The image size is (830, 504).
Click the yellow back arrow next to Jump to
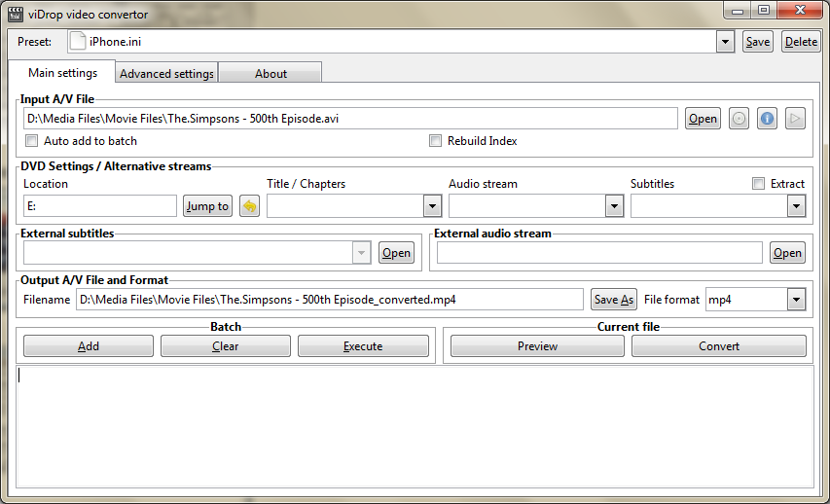click(x=249, y=206)
